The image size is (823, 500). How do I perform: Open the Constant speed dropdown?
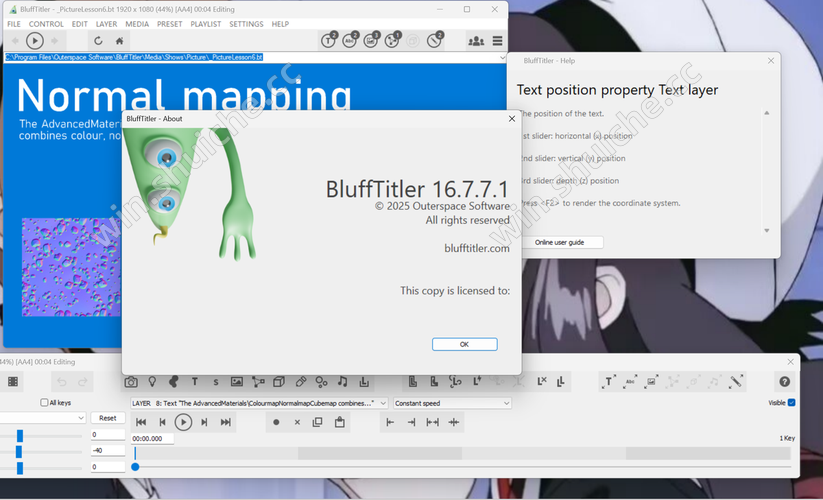(x=452, y=403)
